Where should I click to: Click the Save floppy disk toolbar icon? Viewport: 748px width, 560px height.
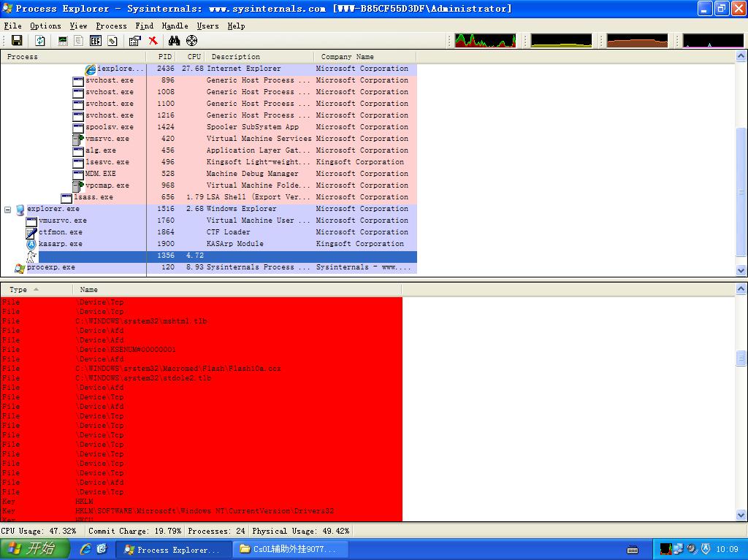(17, 41)
